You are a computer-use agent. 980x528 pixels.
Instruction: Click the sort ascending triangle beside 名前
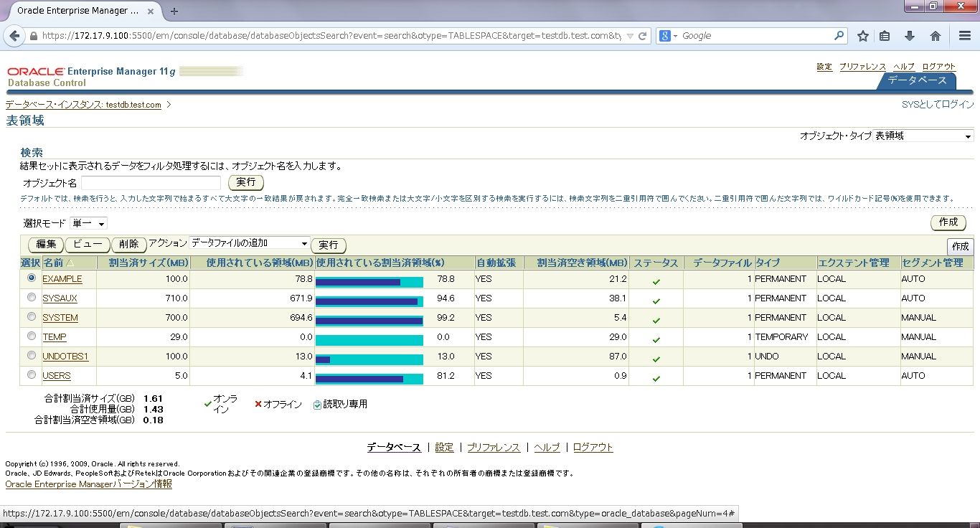tap(70, 263)
